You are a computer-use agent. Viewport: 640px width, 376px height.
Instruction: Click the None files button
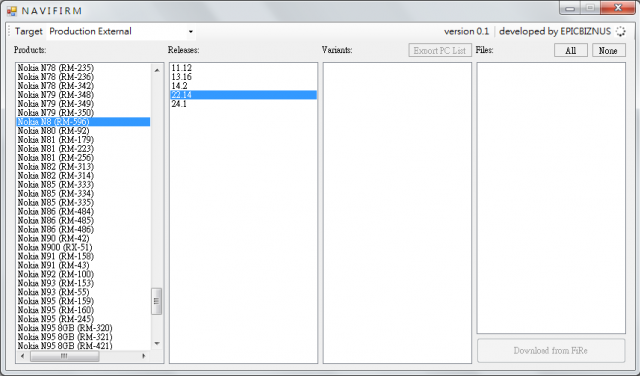click(608, 51)
